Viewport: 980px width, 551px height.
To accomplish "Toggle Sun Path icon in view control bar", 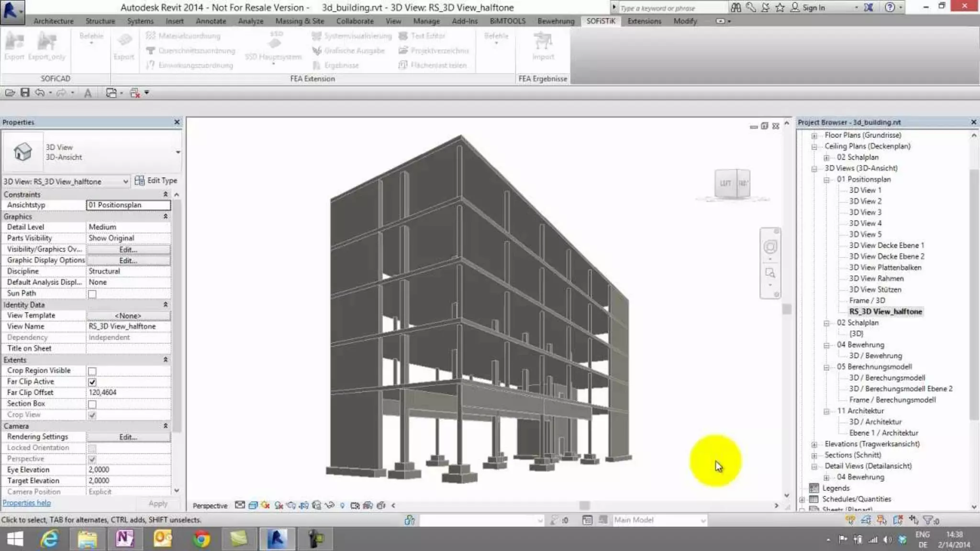I will 266,505.
